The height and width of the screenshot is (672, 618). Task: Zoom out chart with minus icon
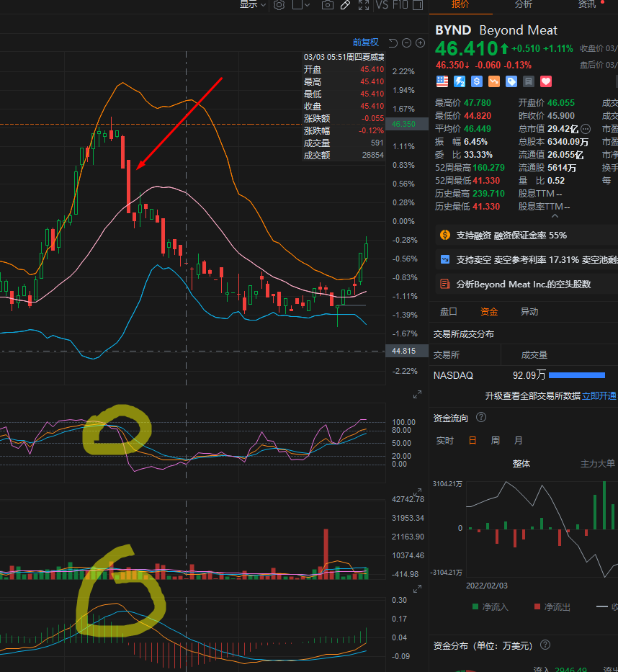pyautogui.click(x=407, y=43)
